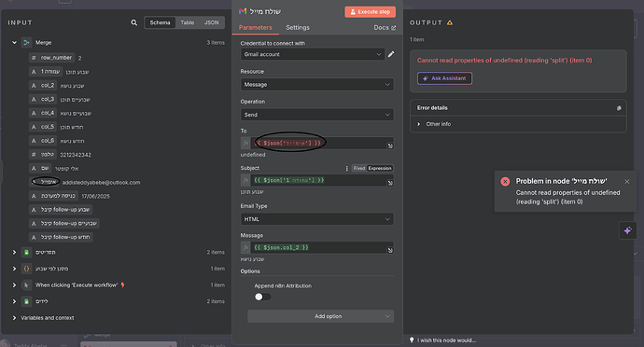Switch to the Settings tab
Screen dimensions: 644x347
(298, 27)
